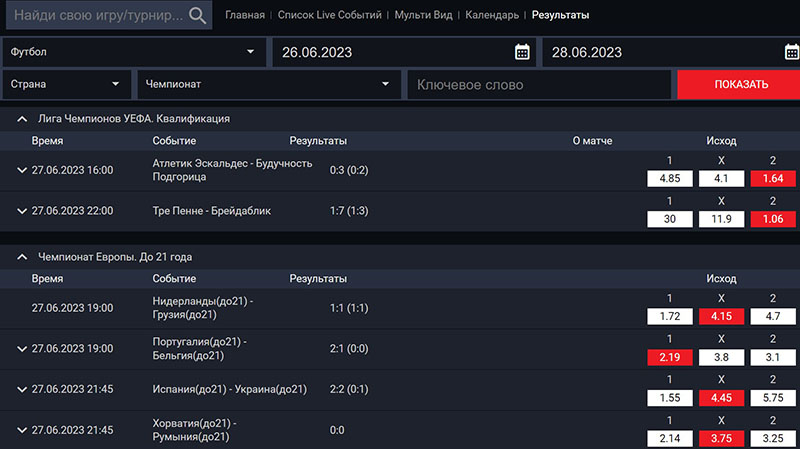Click the 3.25 odds for Румыния(до21)
The image size is (800, 449).
click(773, 438)
